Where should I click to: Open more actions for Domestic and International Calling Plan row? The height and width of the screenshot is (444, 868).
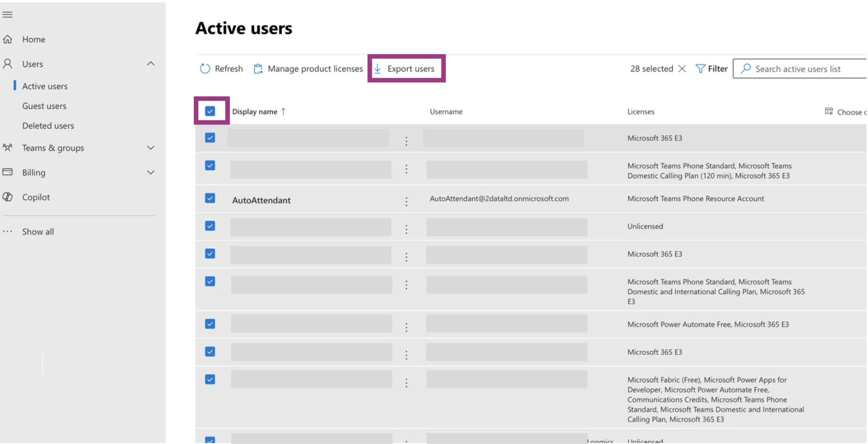click(406, 285)
